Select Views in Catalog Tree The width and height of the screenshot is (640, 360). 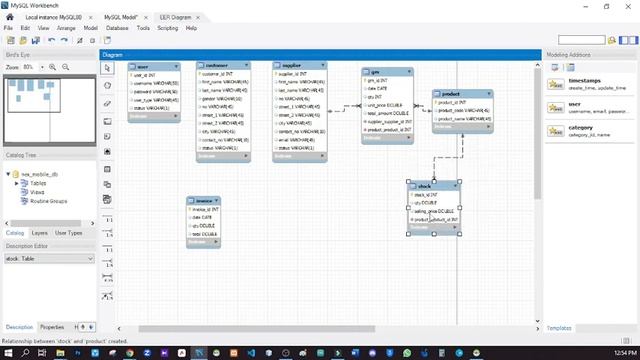pyautogui.click(x=37, y=192)
